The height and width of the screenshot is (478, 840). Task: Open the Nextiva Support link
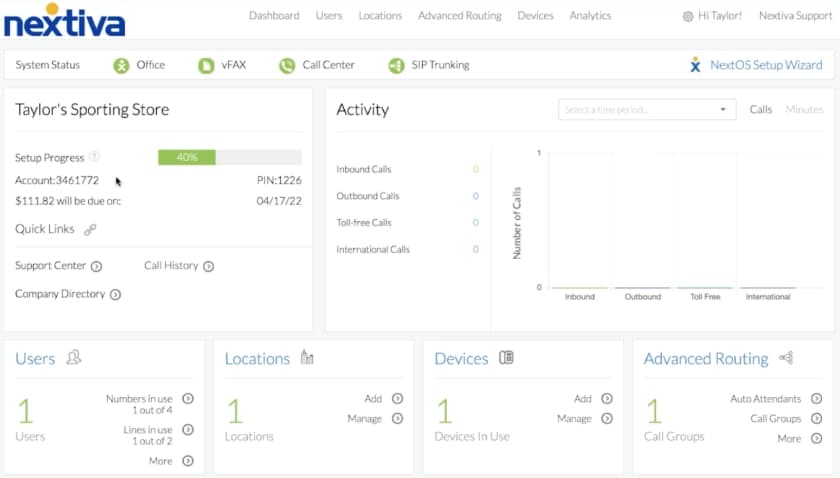point(796,16)
